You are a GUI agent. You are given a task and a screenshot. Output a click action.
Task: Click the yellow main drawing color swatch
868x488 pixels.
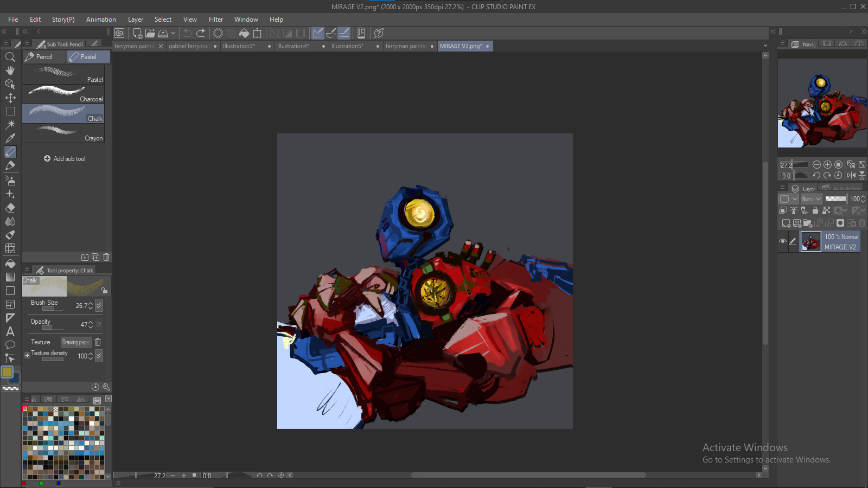7,372
